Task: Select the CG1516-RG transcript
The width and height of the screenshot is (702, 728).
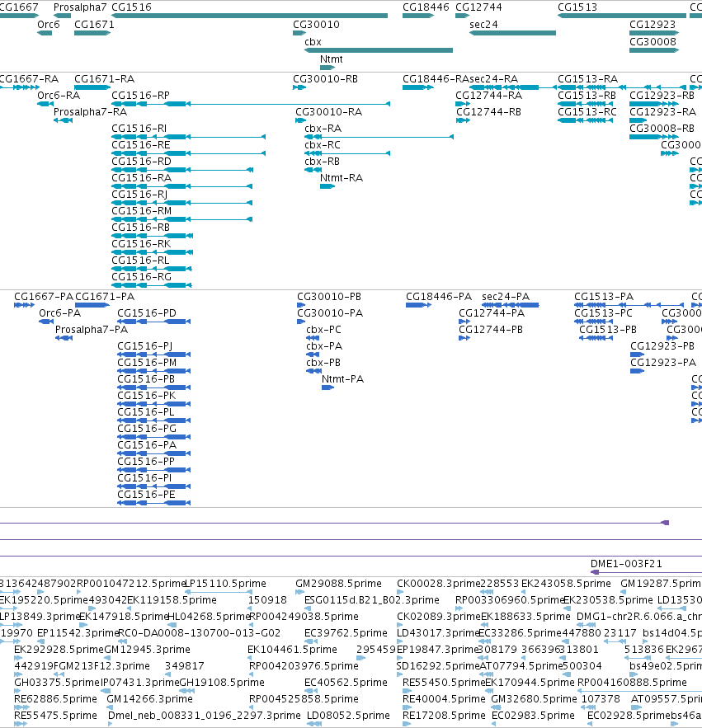Action: pyautogui.click(x=152, y=285)
